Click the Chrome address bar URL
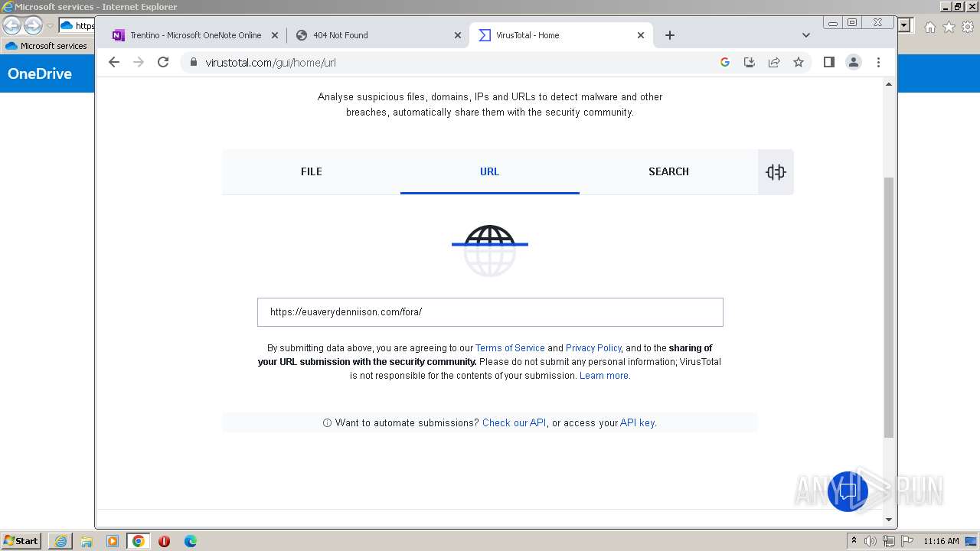 270,63
